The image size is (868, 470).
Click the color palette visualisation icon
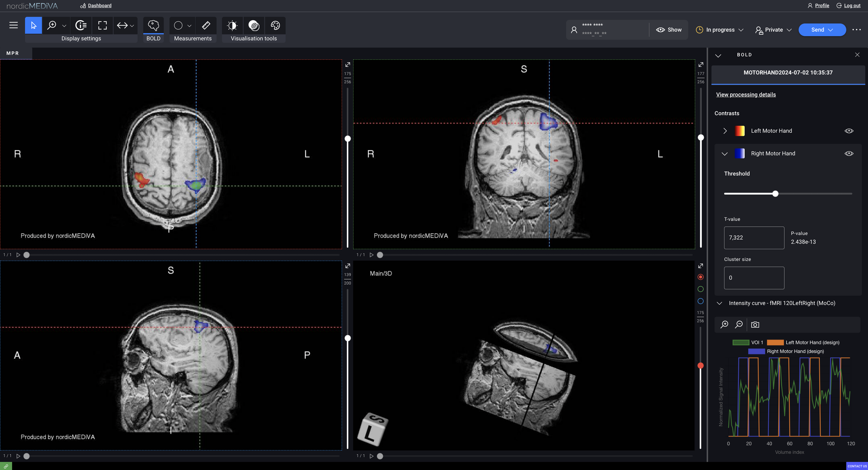275,25
